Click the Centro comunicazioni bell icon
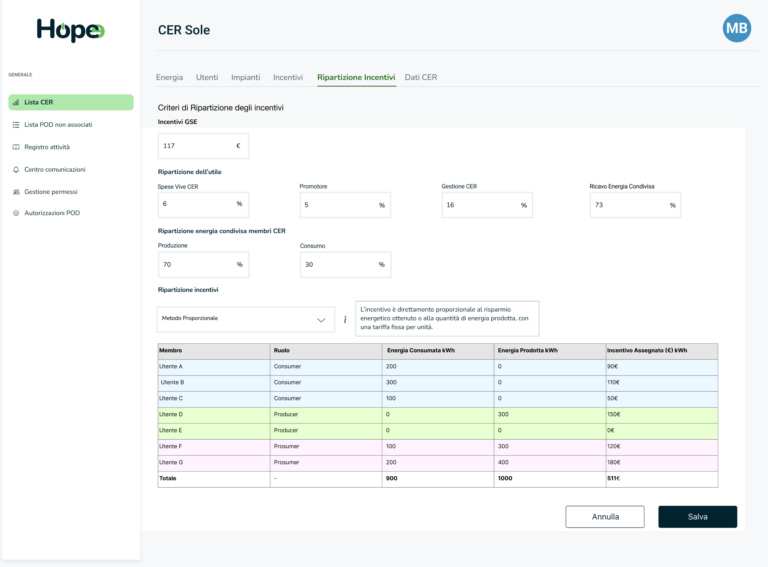The image size is (768, 567). 15,169
